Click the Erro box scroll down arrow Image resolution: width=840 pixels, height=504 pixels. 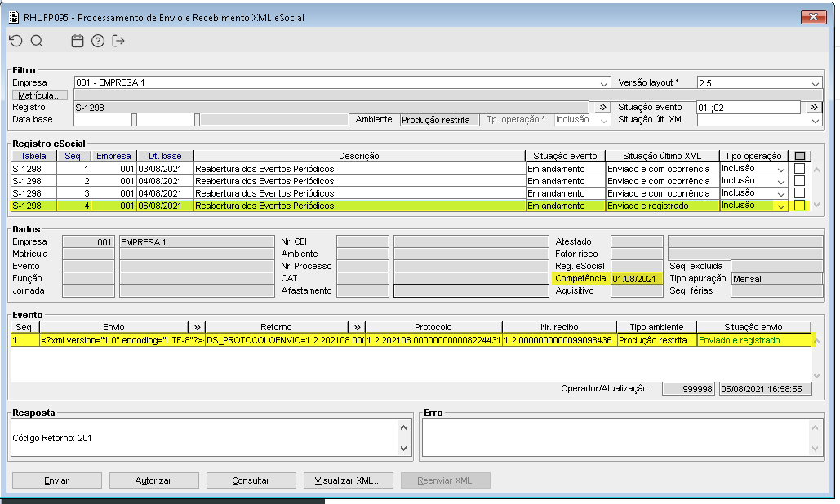click(x=815, y=449)
